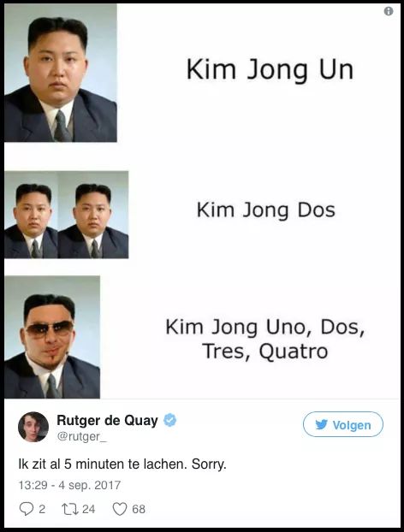The height and width of the screenshot is (532, 404).
Task: Open the right portrait of the doubled photo
Action: click(93, 215)
